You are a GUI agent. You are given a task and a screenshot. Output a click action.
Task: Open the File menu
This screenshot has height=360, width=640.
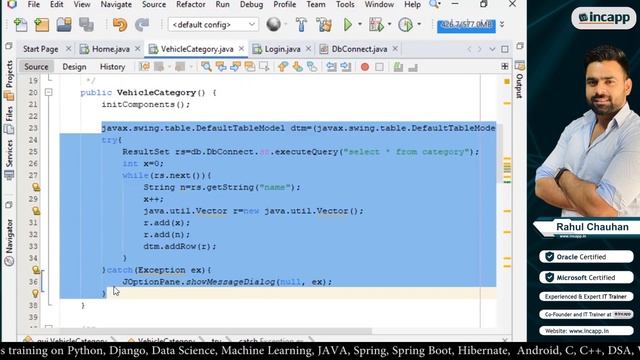[x=33, y=4]
